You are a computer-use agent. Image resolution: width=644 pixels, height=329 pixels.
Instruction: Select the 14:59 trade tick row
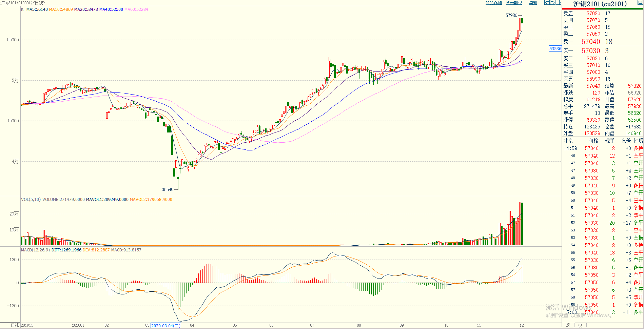[603, 148]
